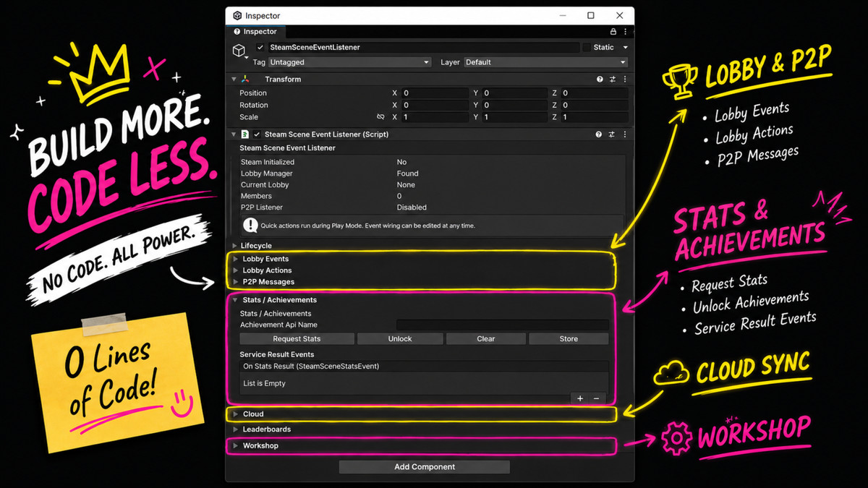Screen dimensions: 868x488
Task: Click the Achievement Api Name input field
Action: click(x=503, y=325)
